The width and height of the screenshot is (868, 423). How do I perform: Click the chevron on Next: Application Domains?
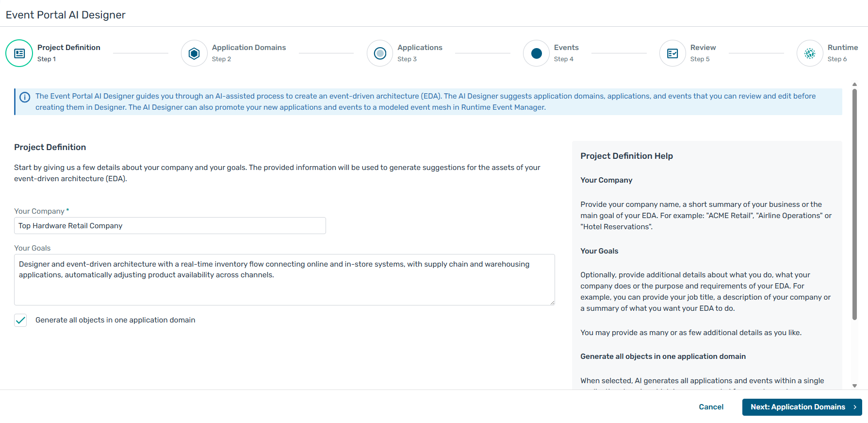854,407
